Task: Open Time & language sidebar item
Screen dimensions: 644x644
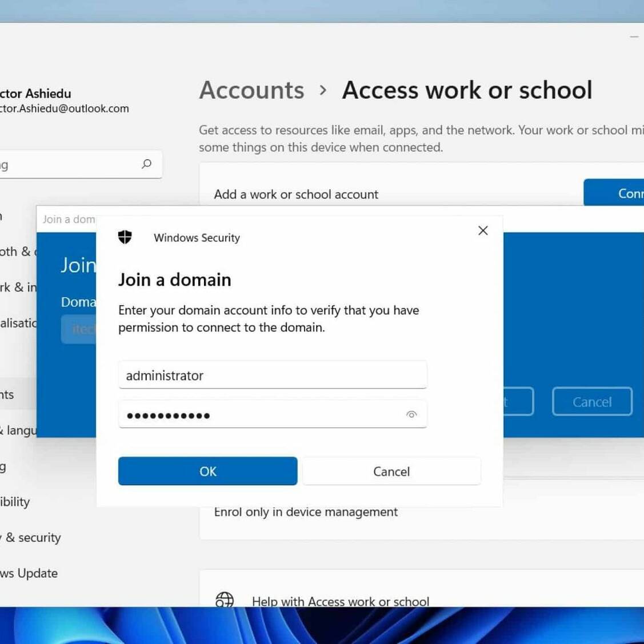Action: 18,430
